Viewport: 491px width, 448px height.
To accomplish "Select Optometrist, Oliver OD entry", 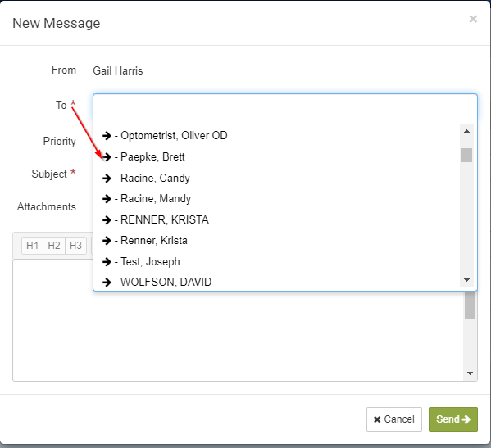I will click(276, 135).
